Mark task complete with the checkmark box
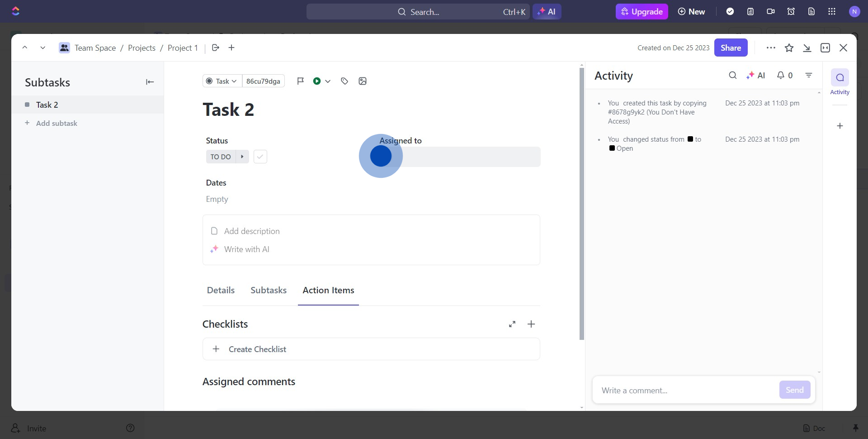Screen dimensions: 868x439 260,157
